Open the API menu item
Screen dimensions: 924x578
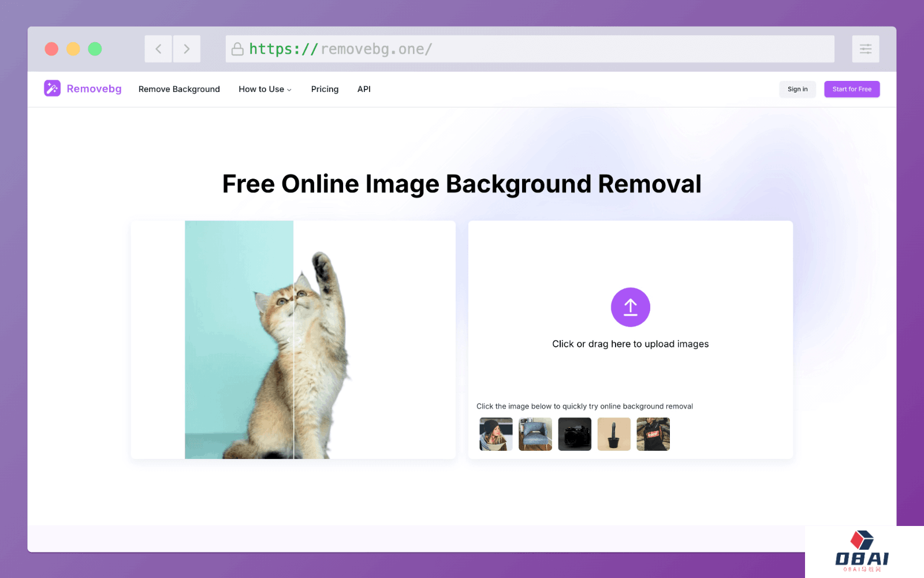pyautogui.click(x=364, y=89)
